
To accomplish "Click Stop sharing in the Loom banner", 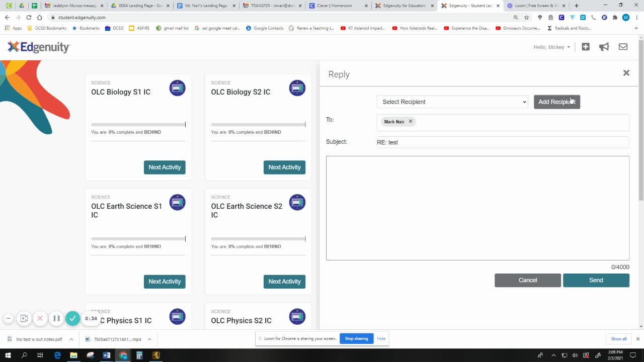I will [356, 338].
